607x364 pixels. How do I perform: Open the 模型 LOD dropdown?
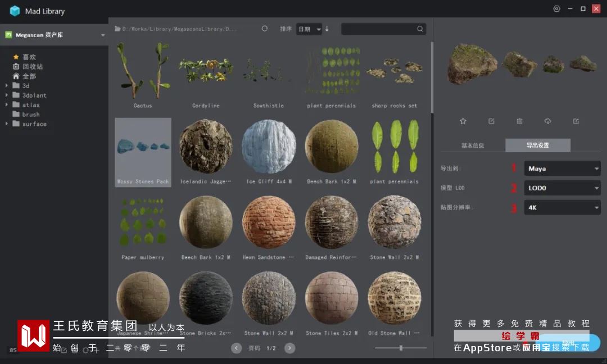(x=562, y=188)
